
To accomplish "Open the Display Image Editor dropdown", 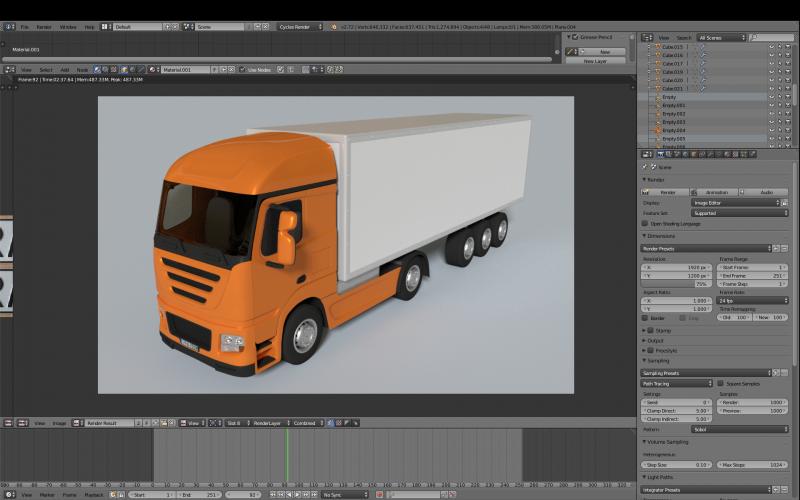I will pyautogui.click(x=736, y=203).
